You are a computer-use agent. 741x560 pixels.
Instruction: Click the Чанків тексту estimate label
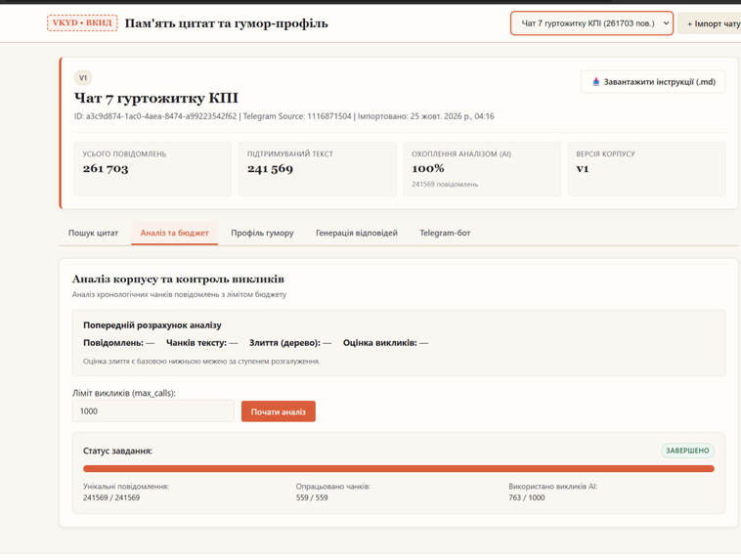point(196,343)
